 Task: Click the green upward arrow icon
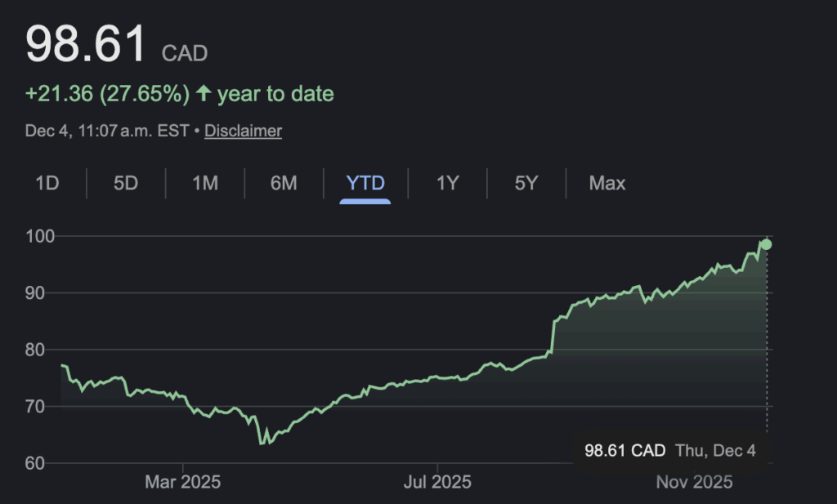click(204, 94)
